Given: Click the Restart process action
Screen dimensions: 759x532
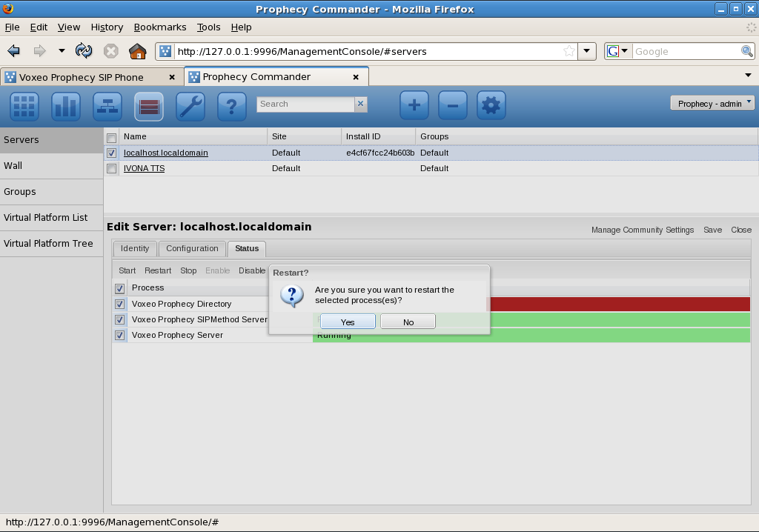Looking at the screenshot, I should coord(158,270).
